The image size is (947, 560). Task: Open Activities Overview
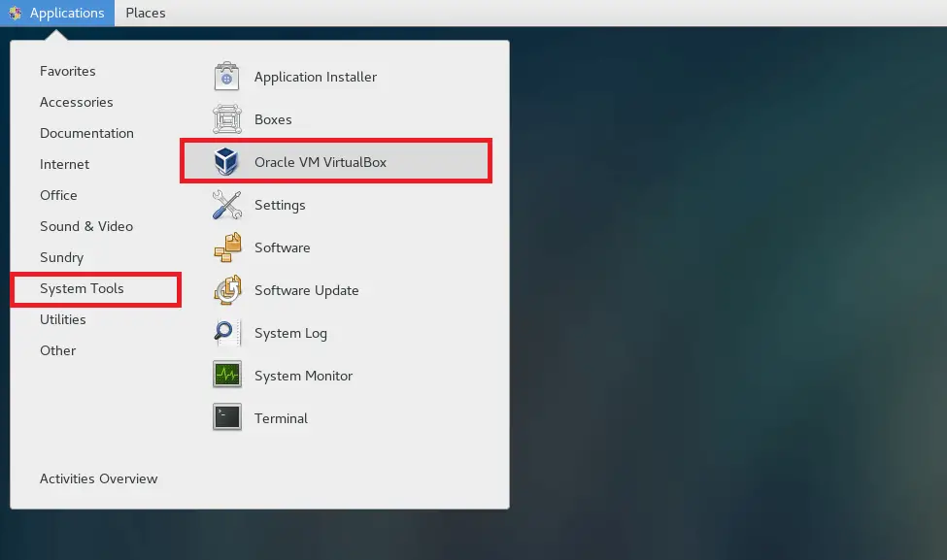click(x=98, y=478)
